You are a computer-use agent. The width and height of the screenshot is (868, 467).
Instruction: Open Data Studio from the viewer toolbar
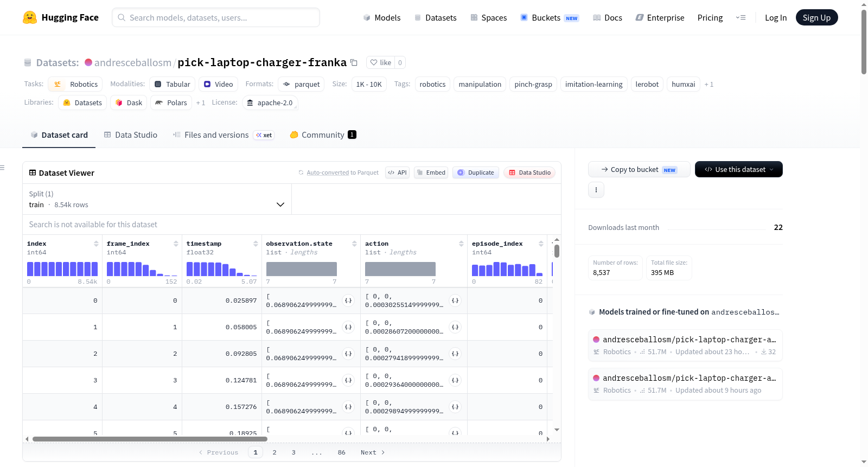coord(529,172)
